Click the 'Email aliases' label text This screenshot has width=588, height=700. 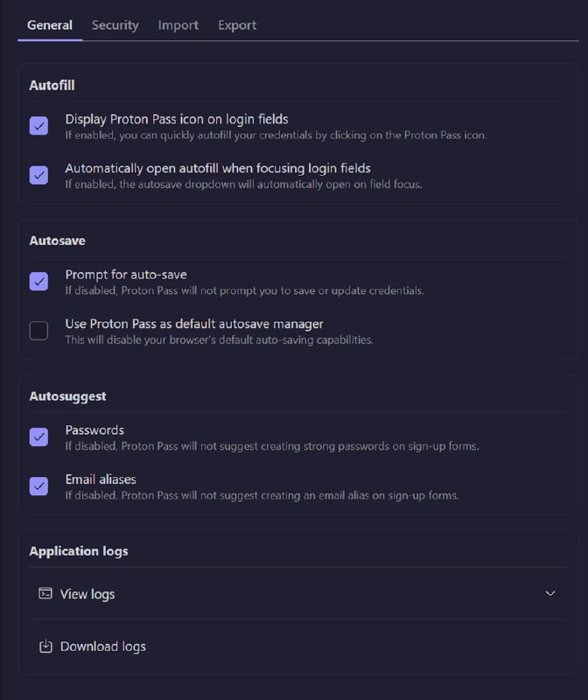pyautogui.click(x=101, y=479)
